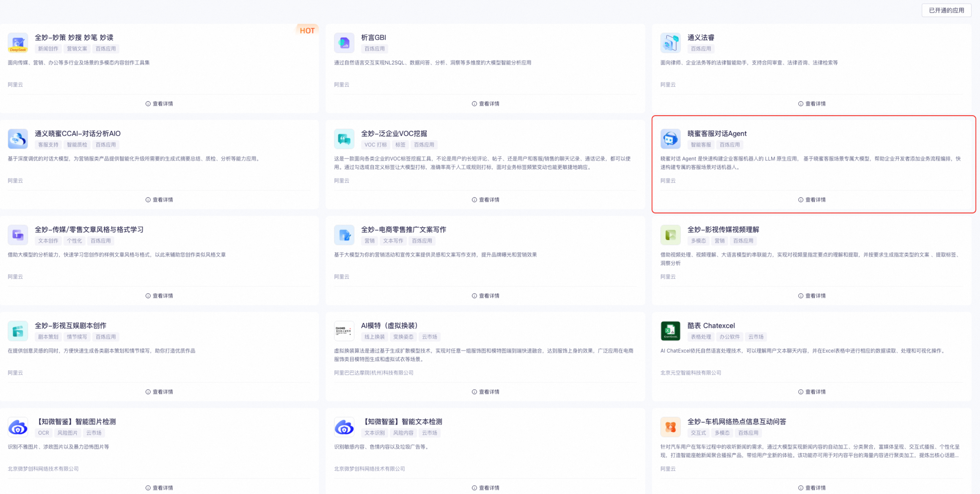Image resolution: width=980 pixels, height=494 pixels.
Task: Select the 表格处理 tag
Action: pos(701,337)
